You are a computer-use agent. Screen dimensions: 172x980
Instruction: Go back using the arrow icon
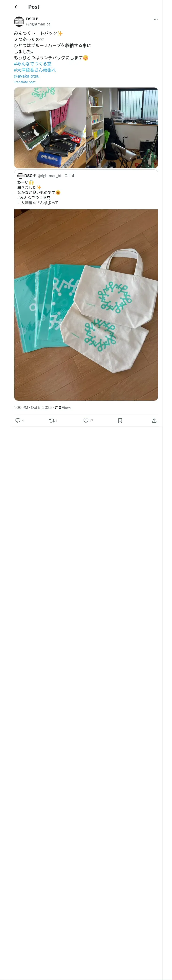17,7
